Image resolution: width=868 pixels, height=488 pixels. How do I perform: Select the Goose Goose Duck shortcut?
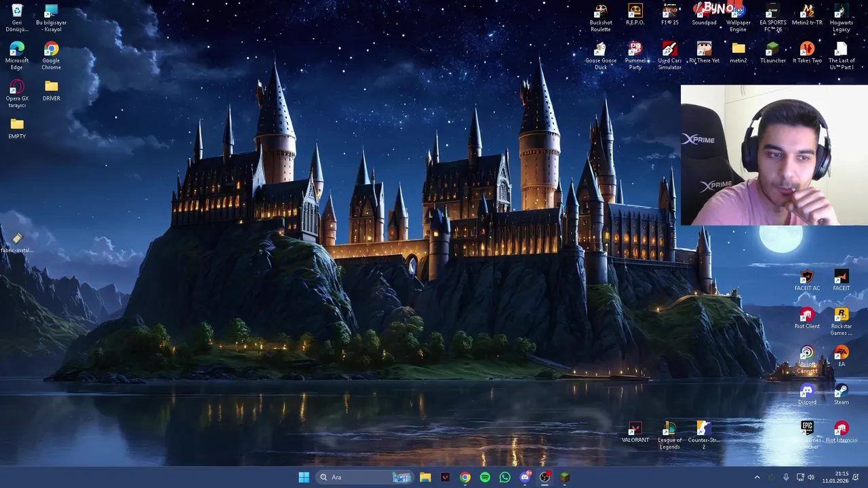pos(601,56)
